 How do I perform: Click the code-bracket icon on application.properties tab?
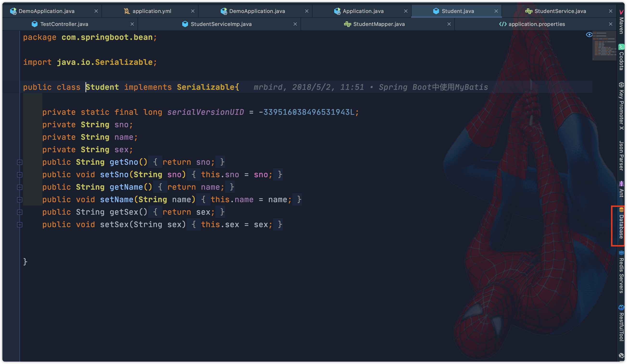[503, 24]
